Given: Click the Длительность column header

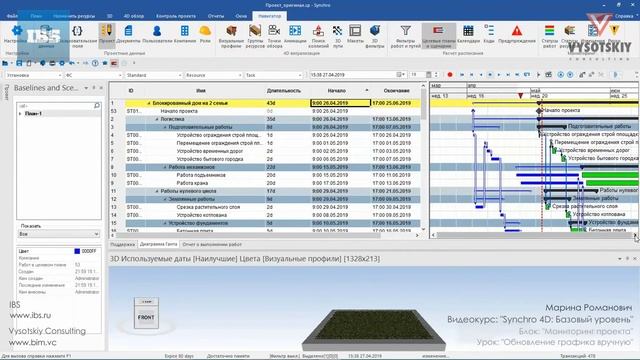Looking at the screenshot, I should (284, 90).
